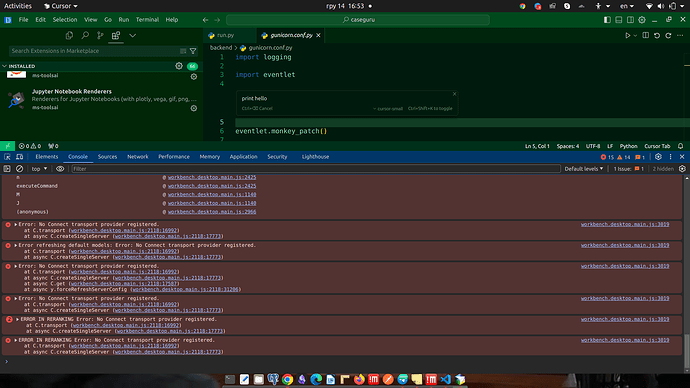Screen dimensions: 690x388
Task: Click the 66 installed count badge
Action: click(192, 66)
